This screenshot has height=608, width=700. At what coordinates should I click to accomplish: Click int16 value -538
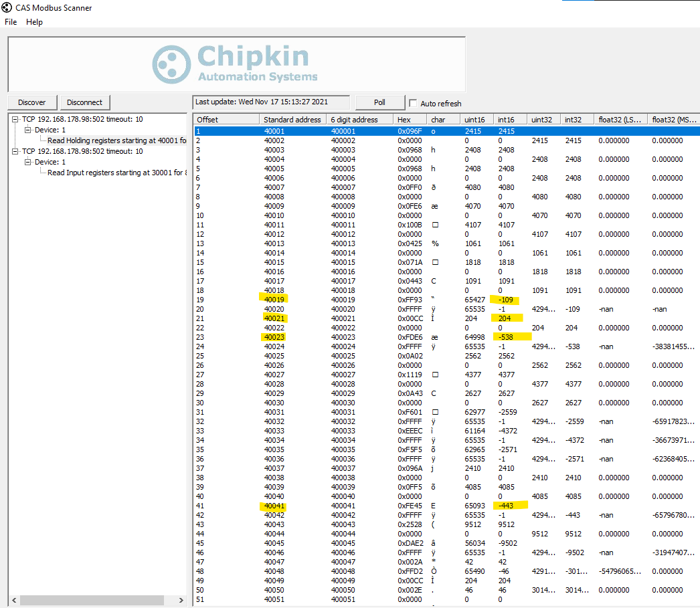point(505,337)
